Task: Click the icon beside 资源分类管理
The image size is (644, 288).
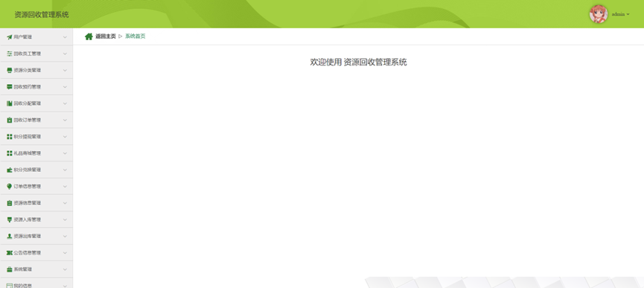Action: click(x=10, y=70)
